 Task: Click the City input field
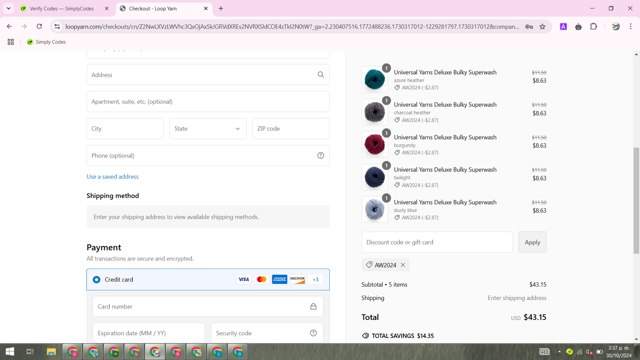(125, 129)
